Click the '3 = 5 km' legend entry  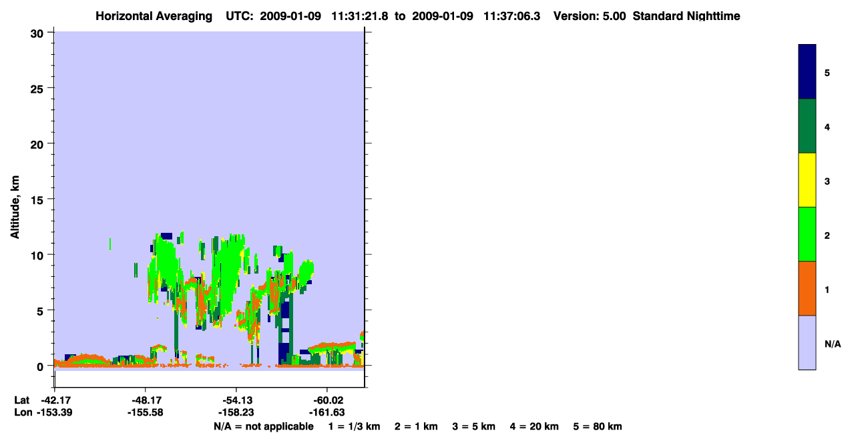(474, 426)
